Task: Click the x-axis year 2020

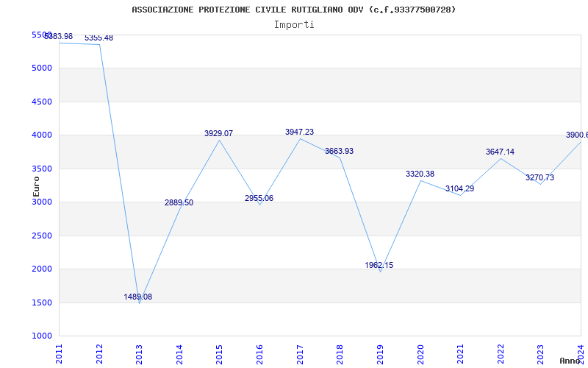Action: click(420, 354)
